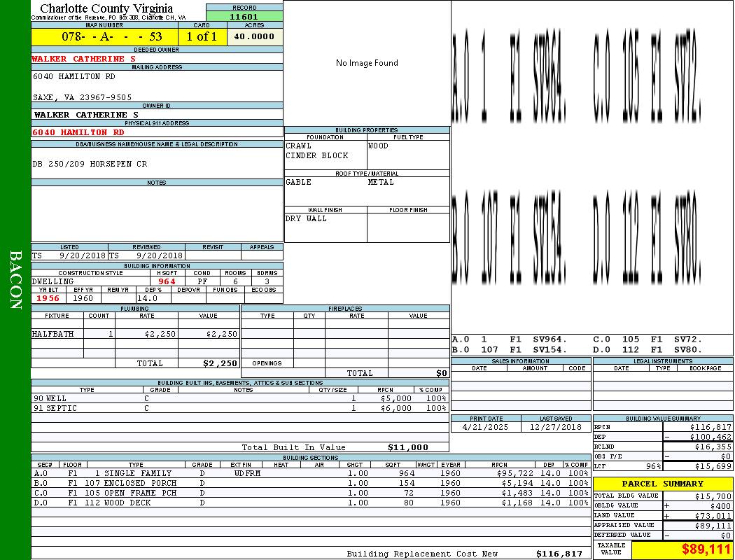Select the legal description DB 250/209 text

[90, 164]
